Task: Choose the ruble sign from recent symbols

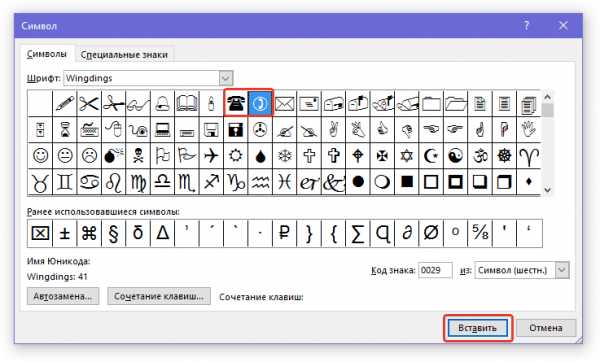Action: point(284,233)
